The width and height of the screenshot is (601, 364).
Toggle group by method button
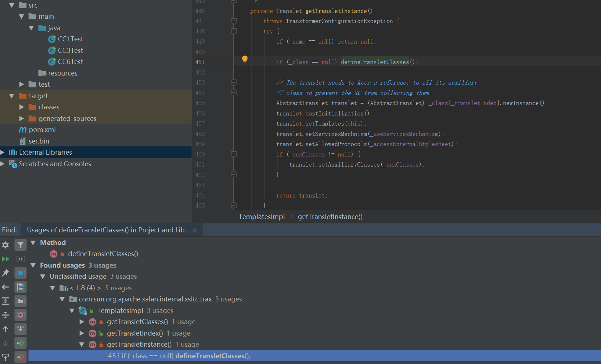click(x=21, y=315)
